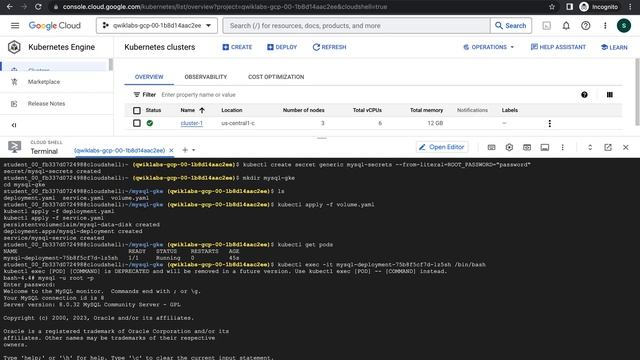Viewport: 640px width, 360px height.
Task: Expand the new-tab project dropdown arrow
Action: (194, 150)
